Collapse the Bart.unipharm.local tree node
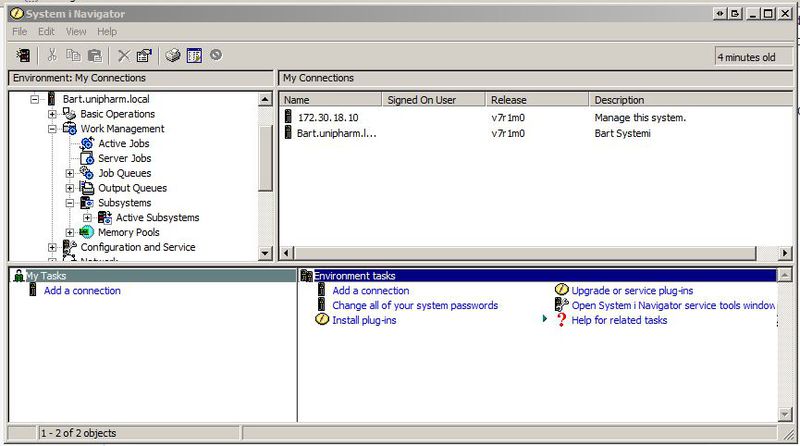800x446 pixels. (x=35, y=99)
